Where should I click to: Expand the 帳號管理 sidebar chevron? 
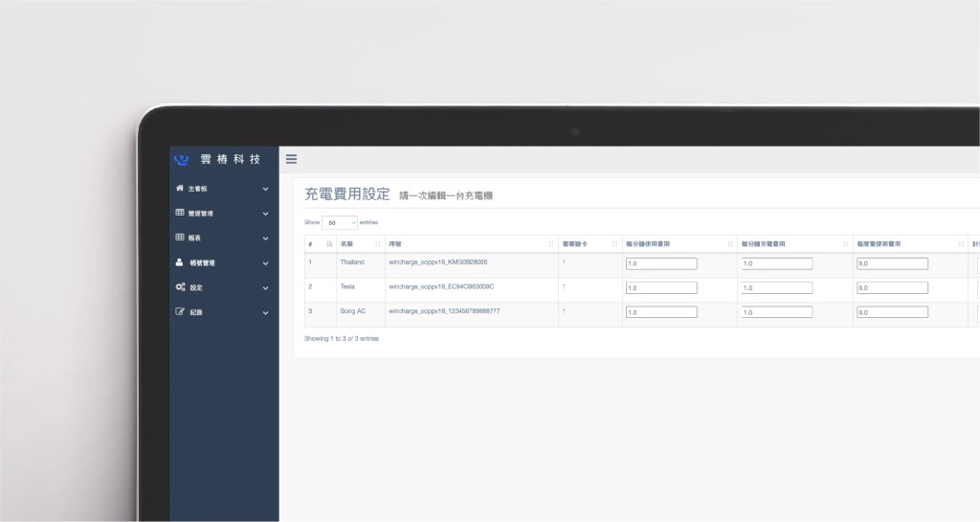click(x=265, y=262)
